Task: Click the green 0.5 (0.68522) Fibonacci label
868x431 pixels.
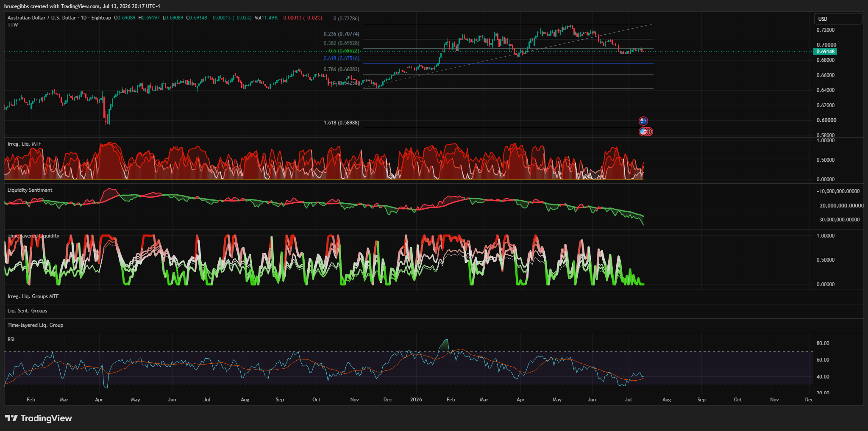Action: pos(344,51)
